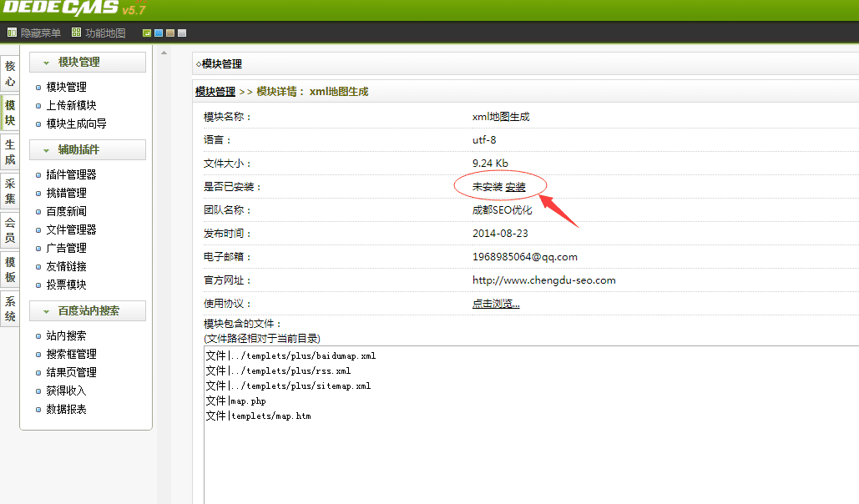The height and width of the screenshot is (504, 859).
Task: Click the 隐藏菜单 hide menu icon
Action: (x=12, y=33)
